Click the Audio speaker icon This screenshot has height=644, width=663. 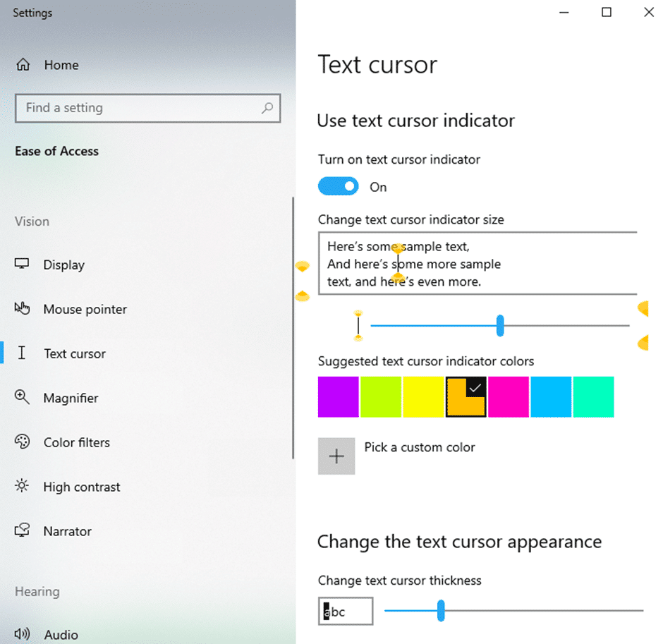click(x=22, y=634)
